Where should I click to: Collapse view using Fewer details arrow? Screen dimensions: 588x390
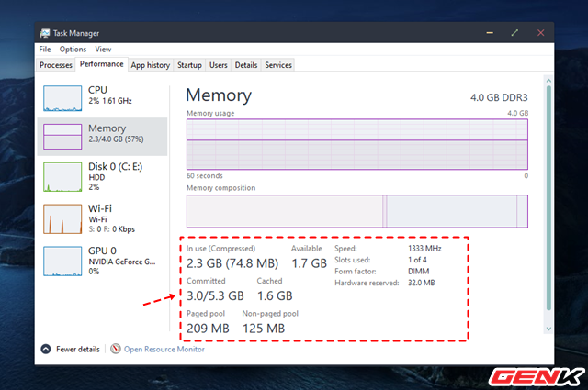click(46, 349)
